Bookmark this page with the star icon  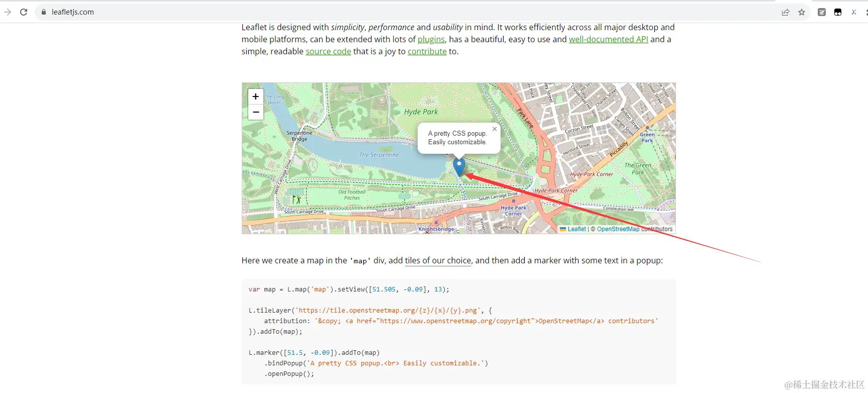click(x=802, y=12)
